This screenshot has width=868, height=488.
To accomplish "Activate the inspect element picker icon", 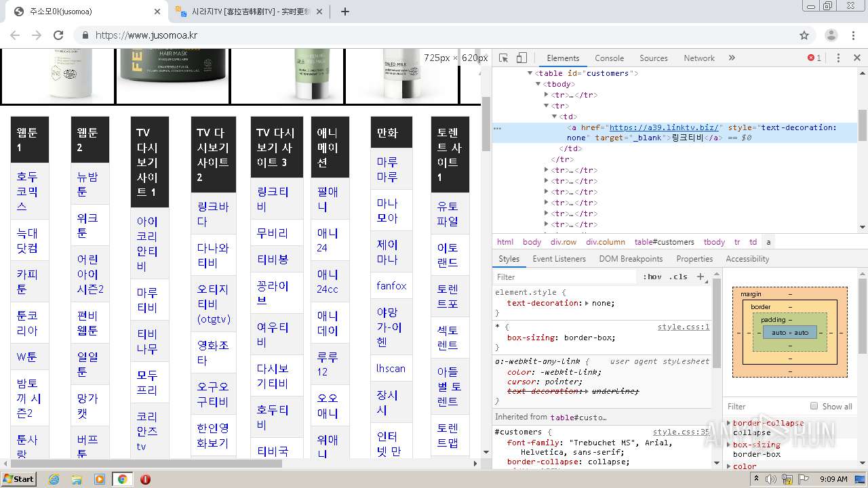I will coord(503,58).
